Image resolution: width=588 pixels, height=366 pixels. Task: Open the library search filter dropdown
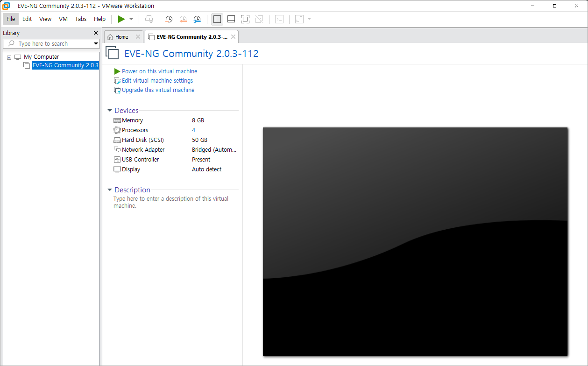pos(96,44)
